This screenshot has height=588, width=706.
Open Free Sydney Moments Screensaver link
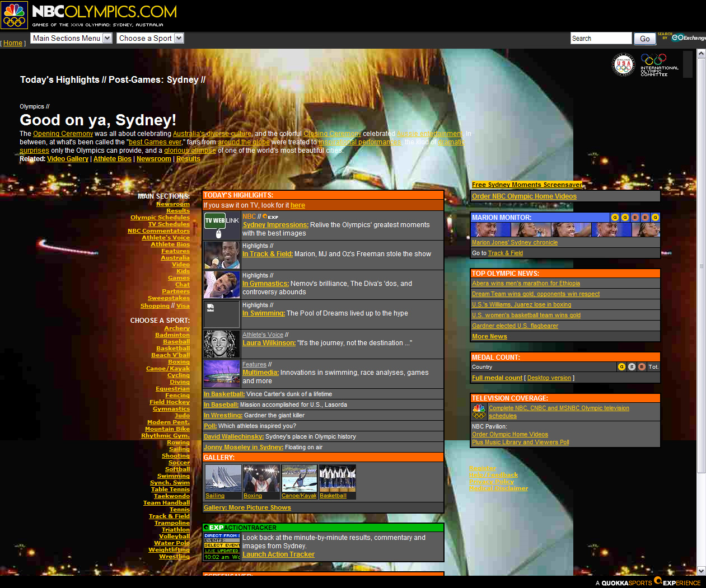click(527, 185)
